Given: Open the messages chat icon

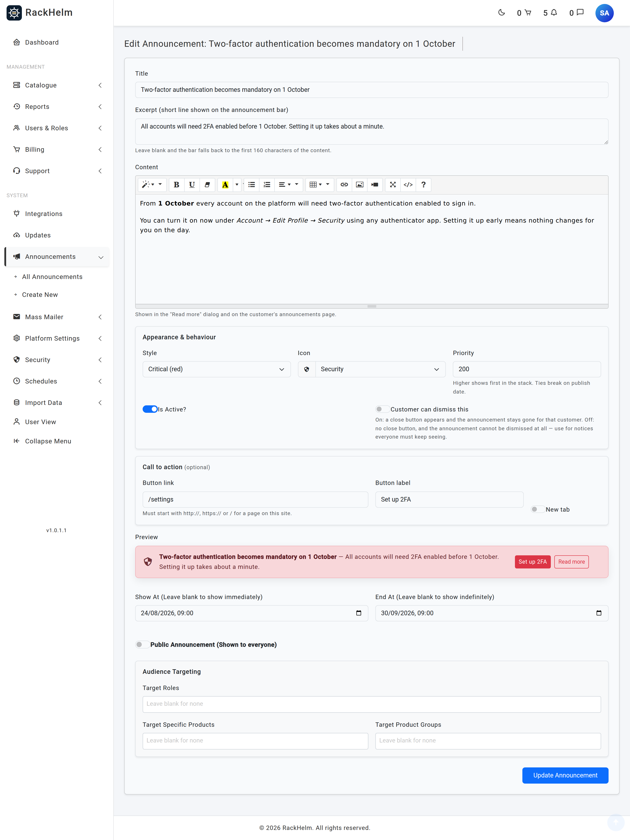Looking at the screenshot, I should tap(576, 13).
